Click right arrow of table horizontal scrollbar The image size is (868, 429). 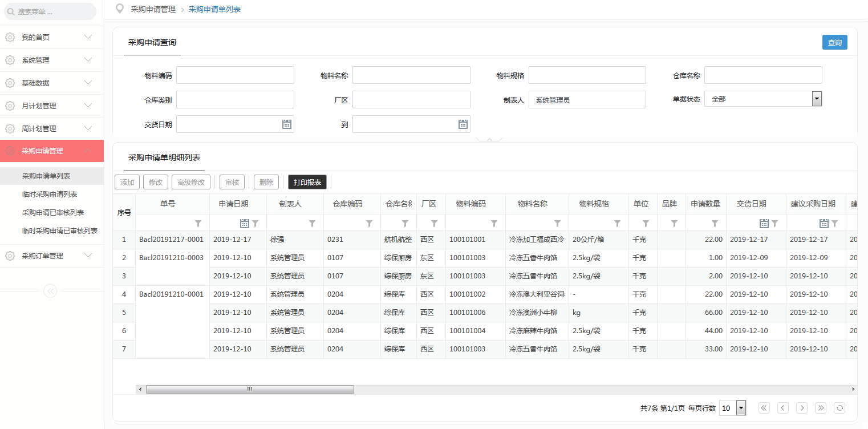pos(853,389)
